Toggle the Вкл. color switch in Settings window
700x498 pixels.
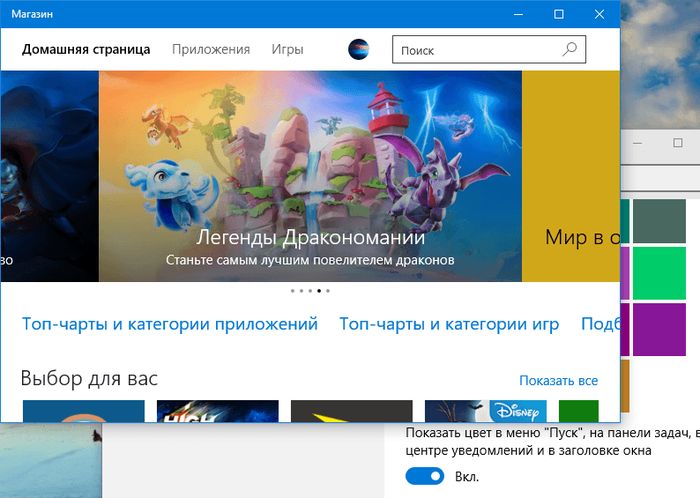point(425,476)
